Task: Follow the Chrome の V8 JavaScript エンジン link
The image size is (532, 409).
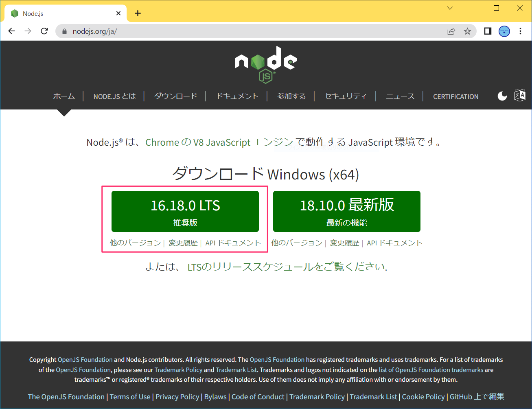Action: click(219, 142)
